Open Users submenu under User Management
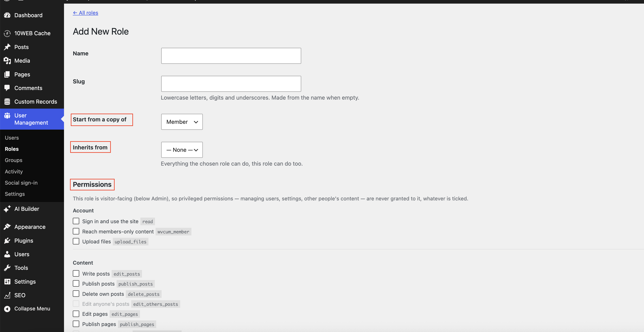 [x=12, y=138]
